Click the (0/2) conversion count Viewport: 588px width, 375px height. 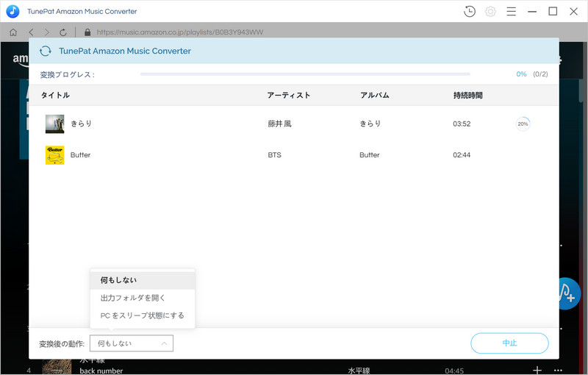pos(540,74)
